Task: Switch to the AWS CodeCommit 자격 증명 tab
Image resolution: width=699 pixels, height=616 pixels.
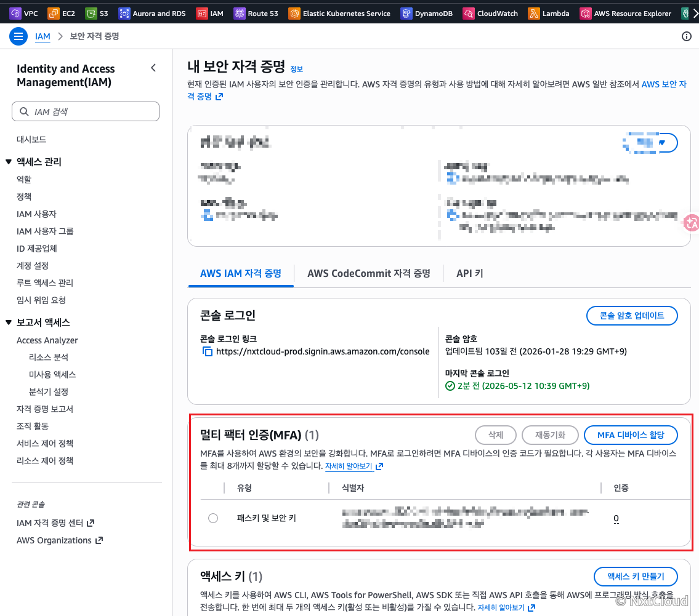Action: click(369, 273)
